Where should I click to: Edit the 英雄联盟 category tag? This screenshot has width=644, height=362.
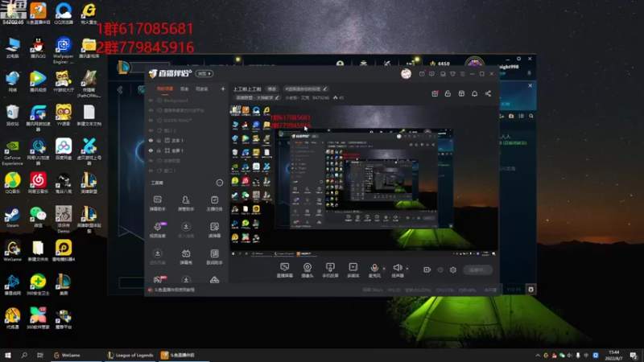point(258,97)
